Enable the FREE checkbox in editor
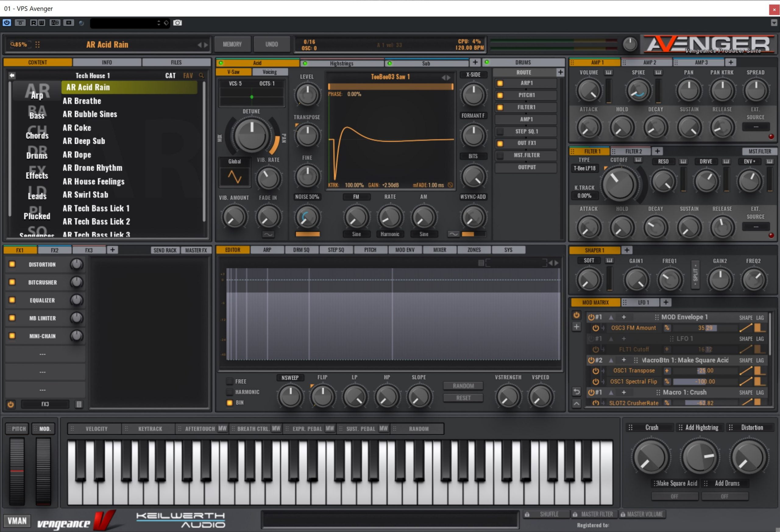780x532 pixels. (x=229, y=381)
